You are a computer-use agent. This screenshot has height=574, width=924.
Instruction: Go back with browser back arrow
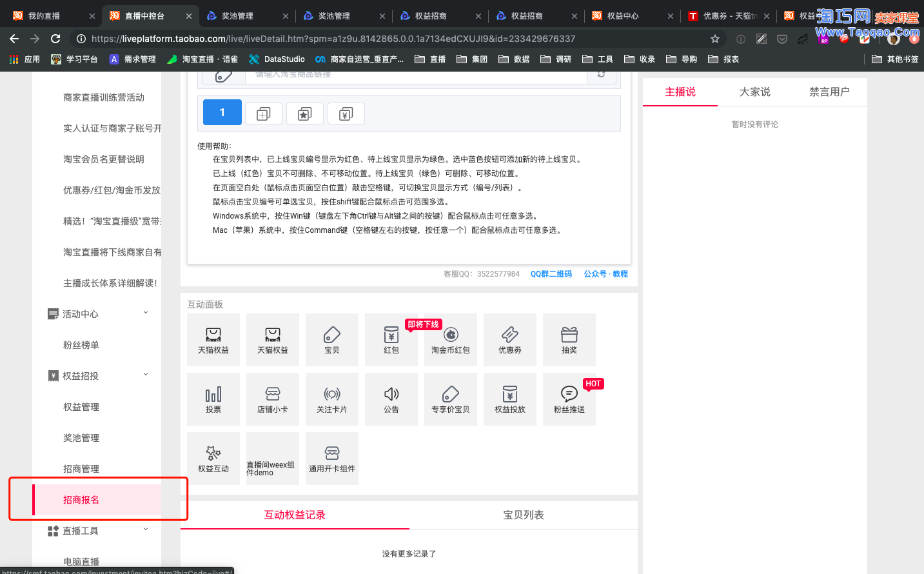tap(14, 39)
